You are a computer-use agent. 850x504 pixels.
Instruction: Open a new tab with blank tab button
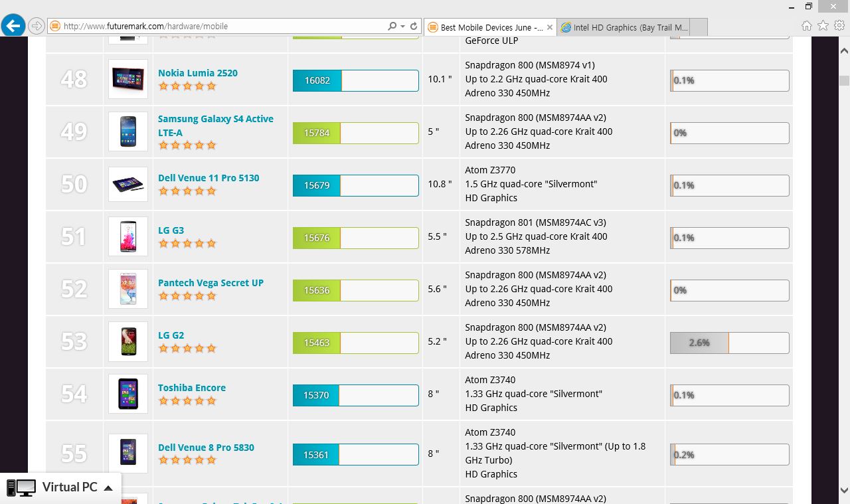(699, 27)
